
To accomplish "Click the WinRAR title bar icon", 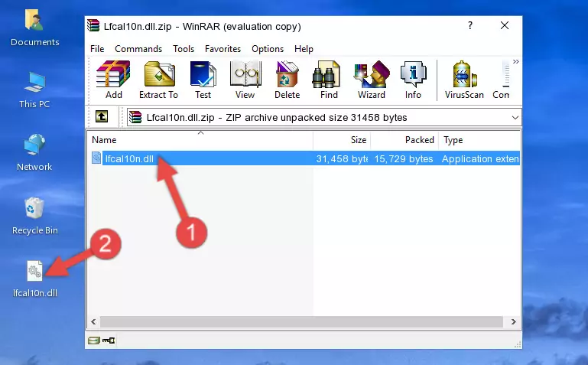I will [93, 25].
